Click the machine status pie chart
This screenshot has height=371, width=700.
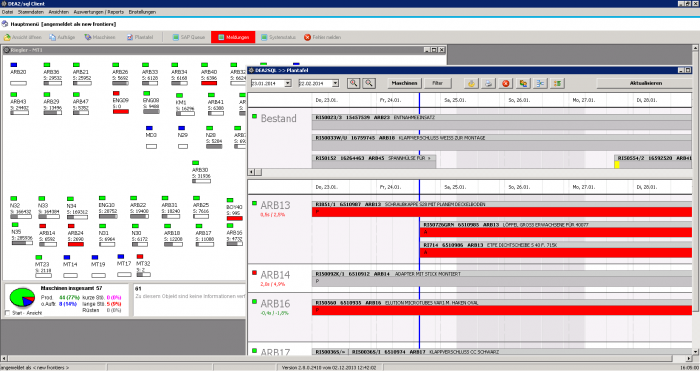pos(22,297)
